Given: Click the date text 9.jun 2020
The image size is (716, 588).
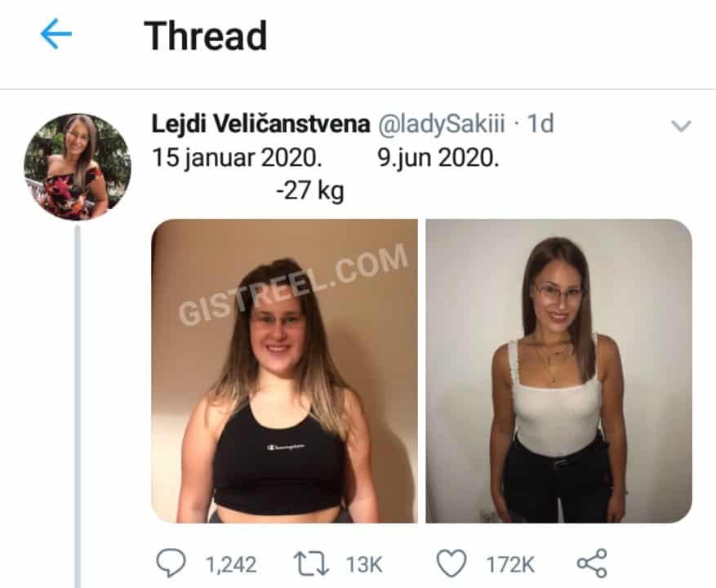Looking at the screenshot, I should (438, 158).
